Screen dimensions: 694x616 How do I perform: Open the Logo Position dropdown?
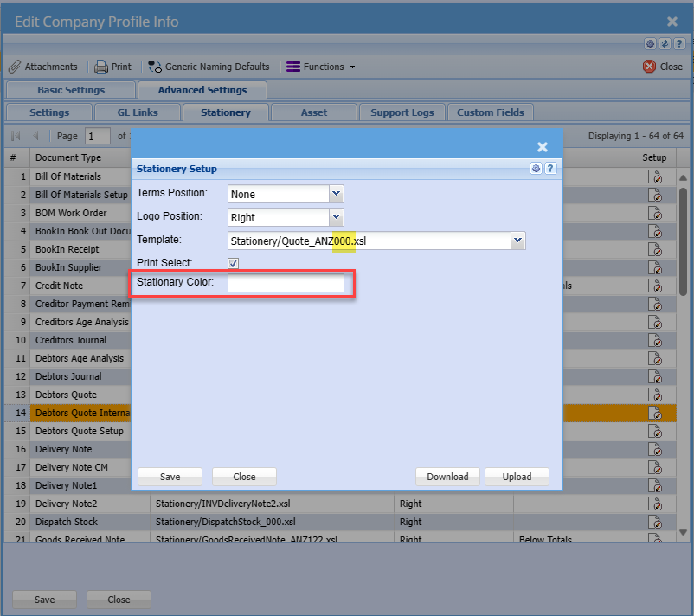[337, 218]
